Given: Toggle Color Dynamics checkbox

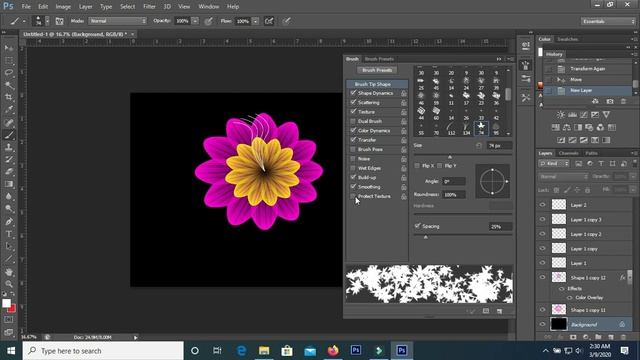Looking at the screenshot, I should [x=353, y=131].
